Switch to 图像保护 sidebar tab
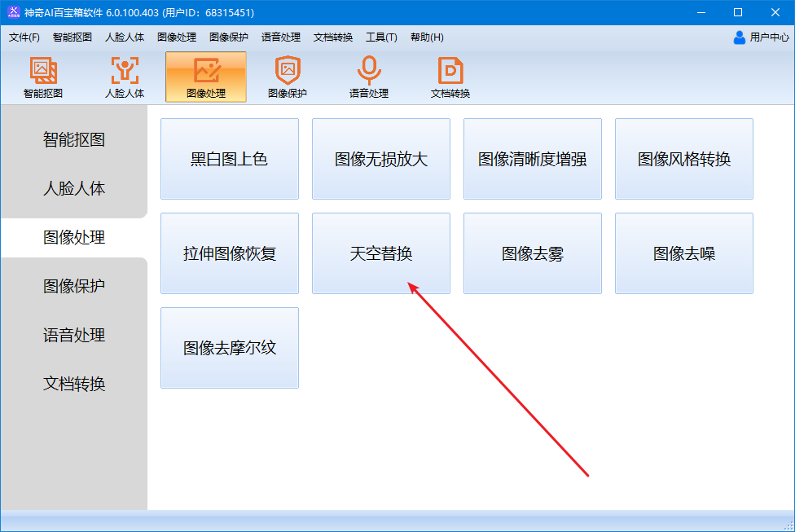 [x=74, y=287]
